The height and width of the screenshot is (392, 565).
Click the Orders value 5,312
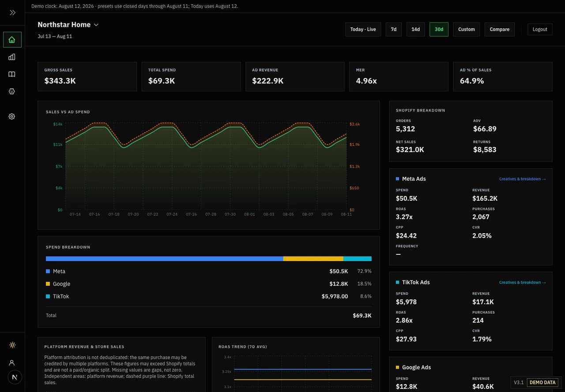(x=405, y=129)
